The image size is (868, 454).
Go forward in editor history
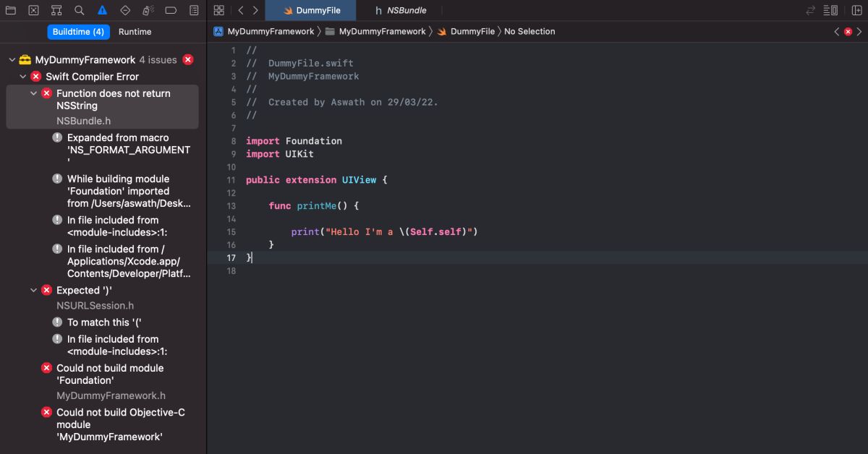[255, 11]
